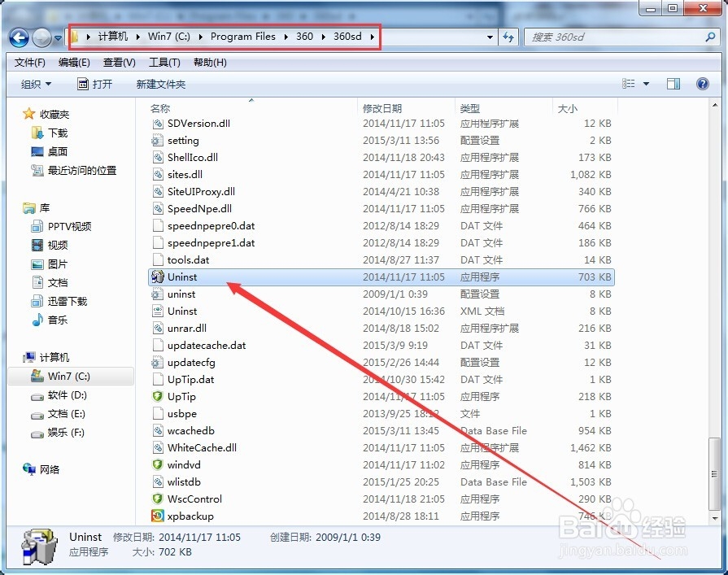The image size is (728, 575).
Task: Sort by 名称 column header
Action: point(160,109)
